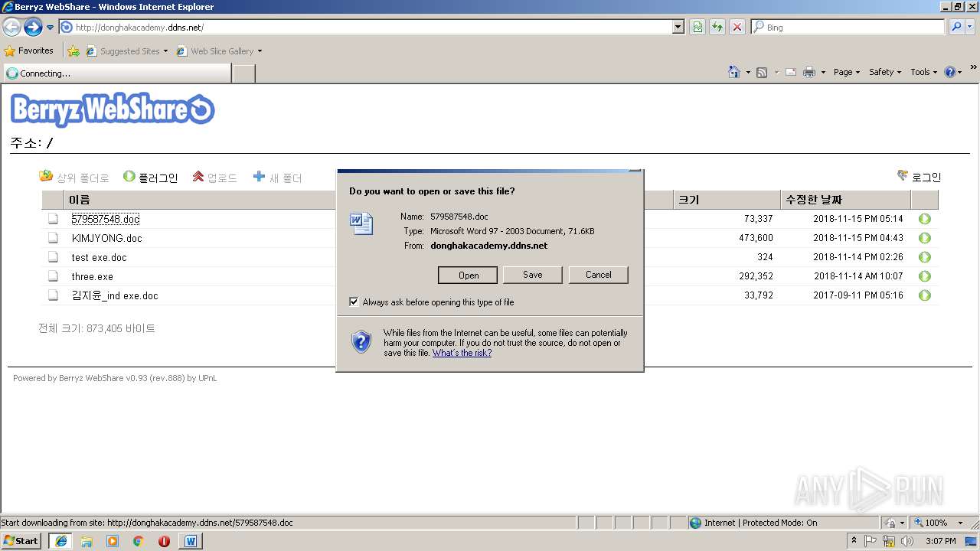Click the Word taskbar icon

tap(190, 541)
